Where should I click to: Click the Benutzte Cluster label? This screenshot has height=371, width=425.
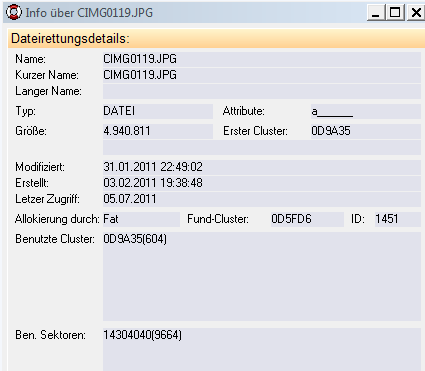point(55,239)
